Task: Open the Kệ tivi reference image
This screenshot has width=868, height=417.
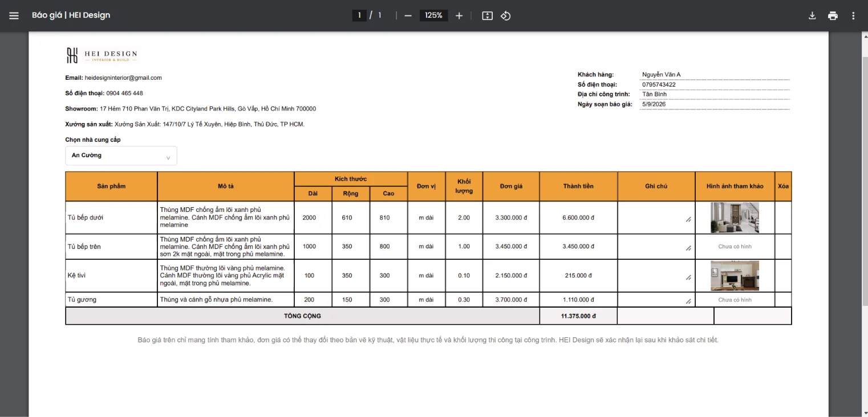Action: point(735,276)
